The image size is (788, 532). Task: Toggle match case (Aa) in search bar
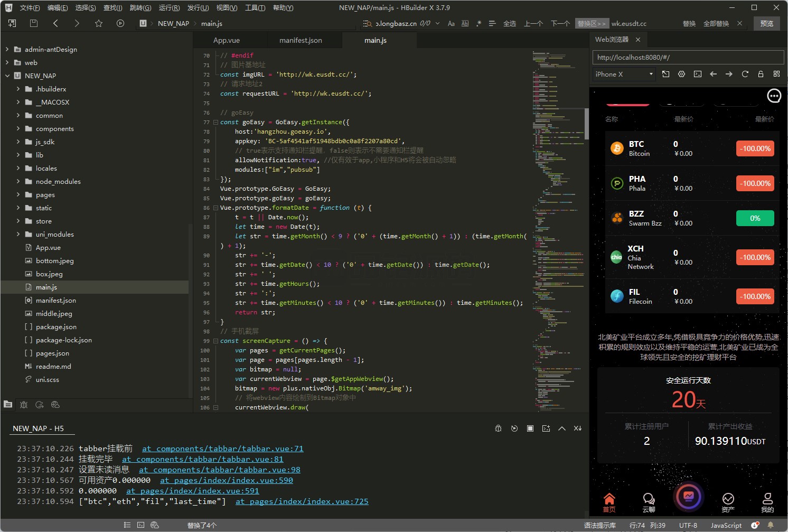(451, 23)
